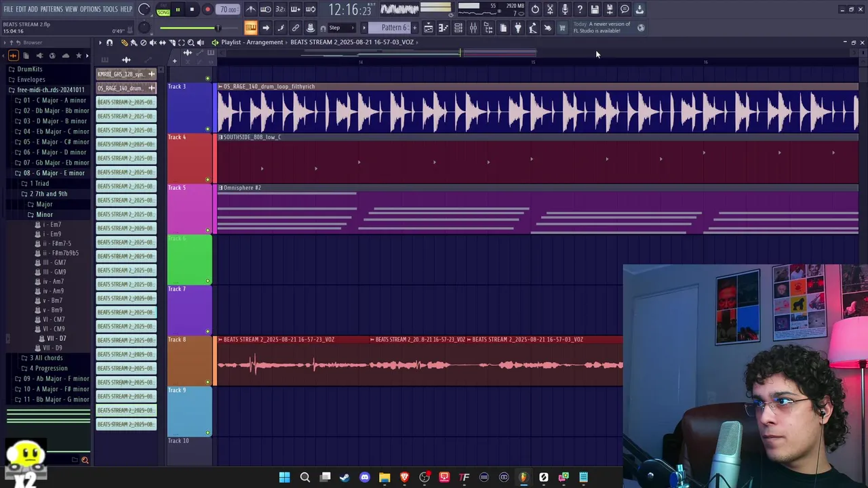Click the master pitch knob
Image resolution: width=868 pixels, height=488 pixels.
[144, 28]
